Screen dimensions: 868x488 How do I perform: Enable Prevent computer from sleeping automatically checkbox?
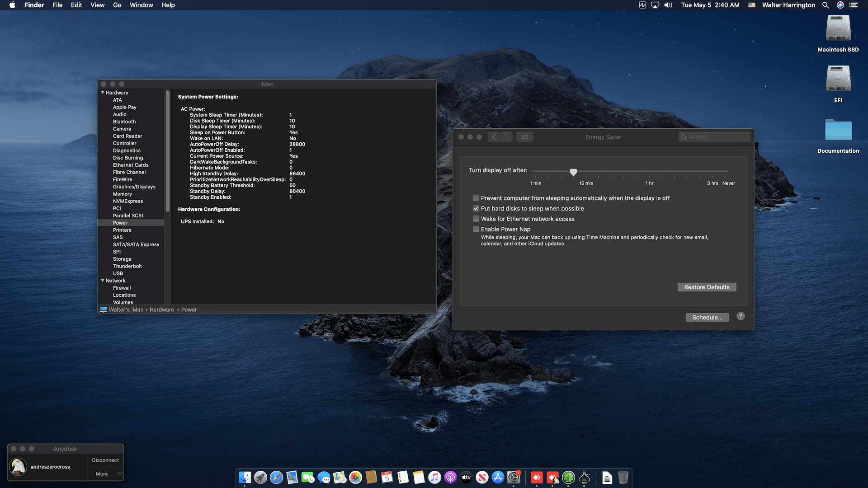click(476, 198)
